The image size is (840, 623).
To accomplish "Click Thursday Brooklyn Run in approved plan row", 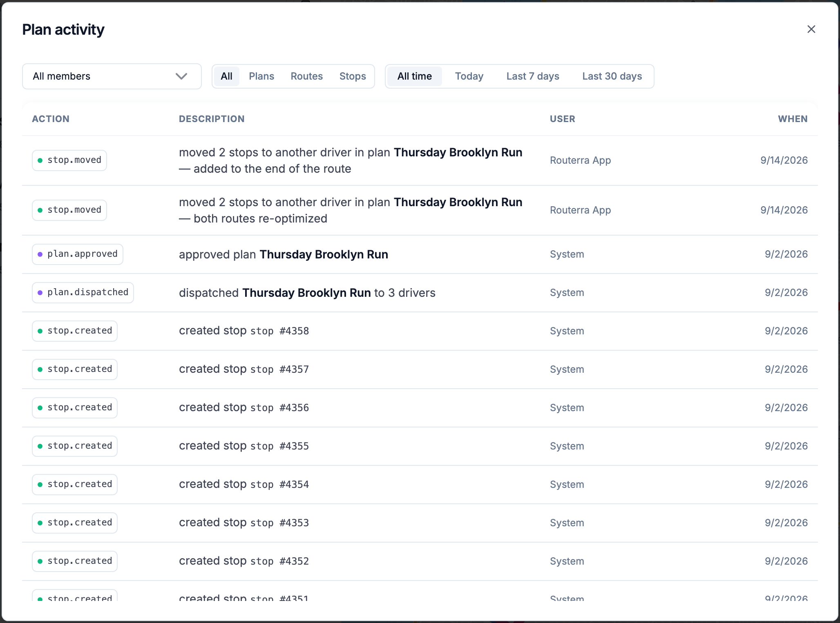I will click(324, 254).
